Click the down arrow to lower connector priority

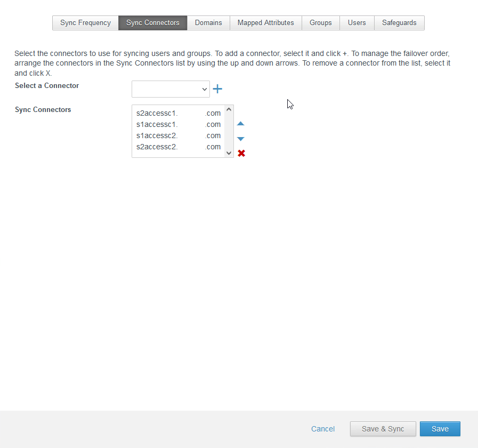point(240,138)
